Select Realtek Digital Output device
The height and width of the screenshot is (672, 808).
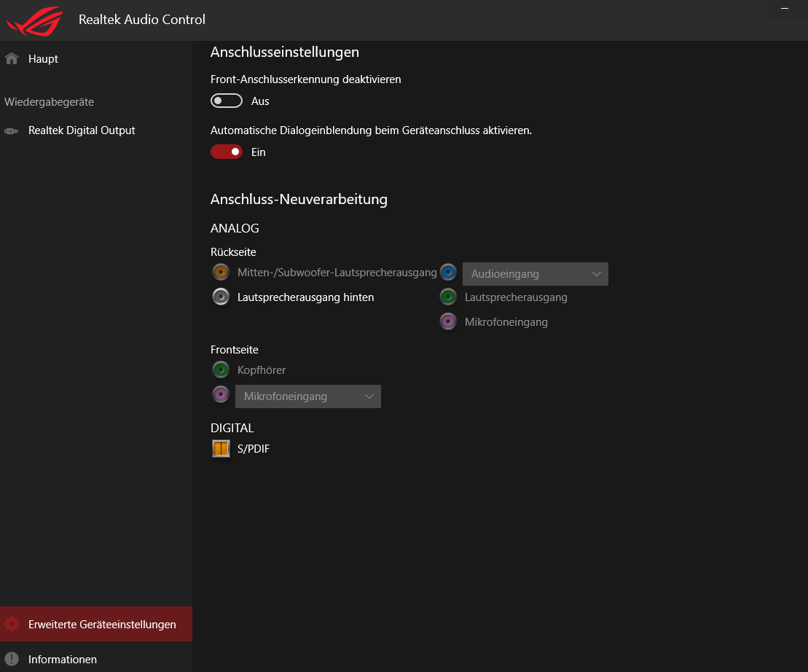tap(96, 130)
